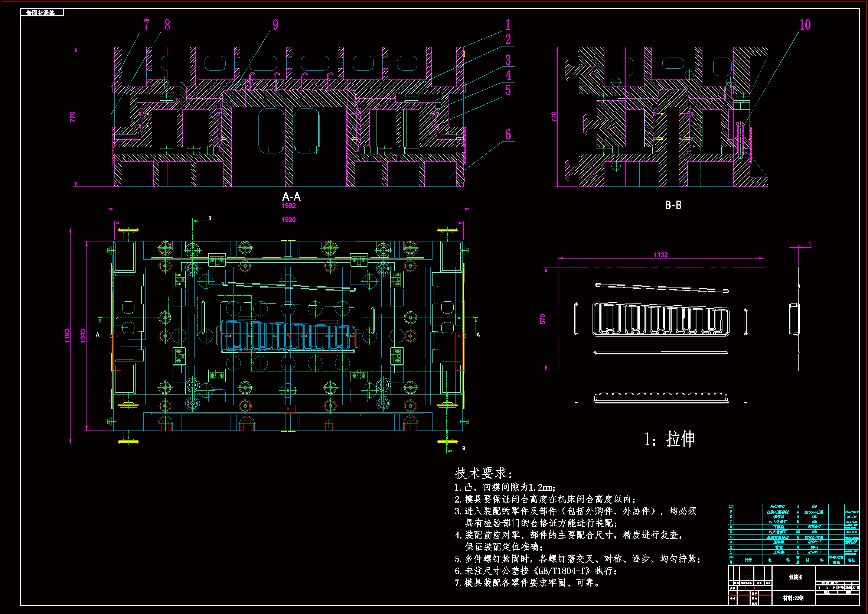Viewport: 868px width, 614px height.
Task: Select part callout number 3
Action: (508, 60)
